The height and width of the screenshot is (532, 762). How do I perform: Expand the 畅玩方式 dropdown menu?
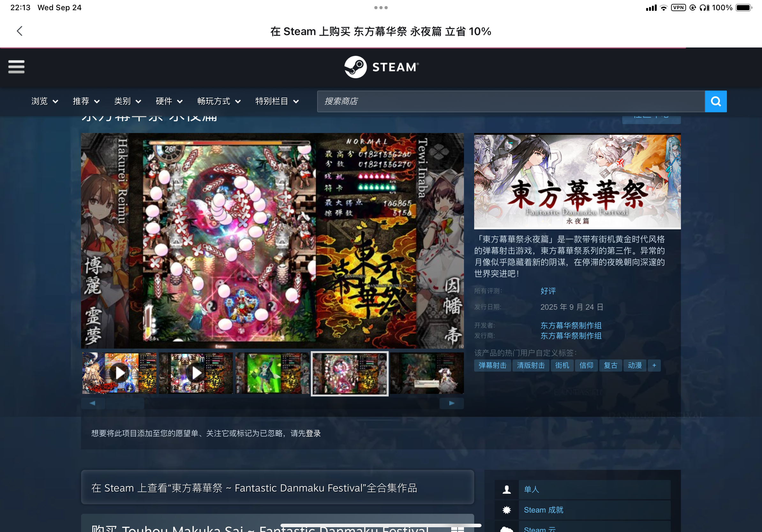219,101
